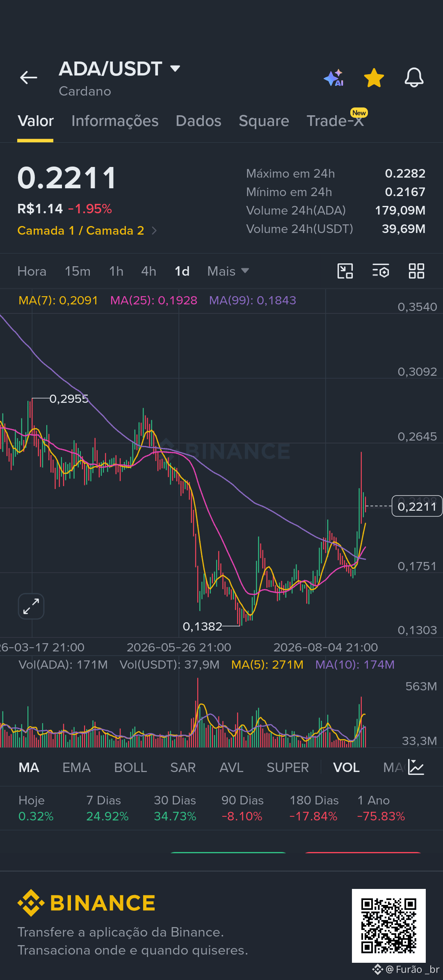Select the Hora timeframe
Viewport: 443px width, 980px height.
pyautogui.click(x=32, y=271)
